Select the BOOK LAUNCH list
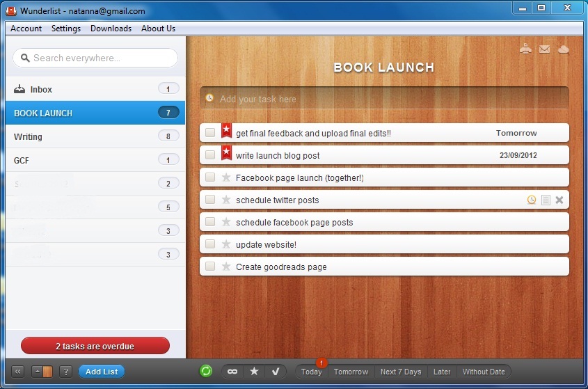This screenshot has height=389, width=588. [x=95, y=113]
